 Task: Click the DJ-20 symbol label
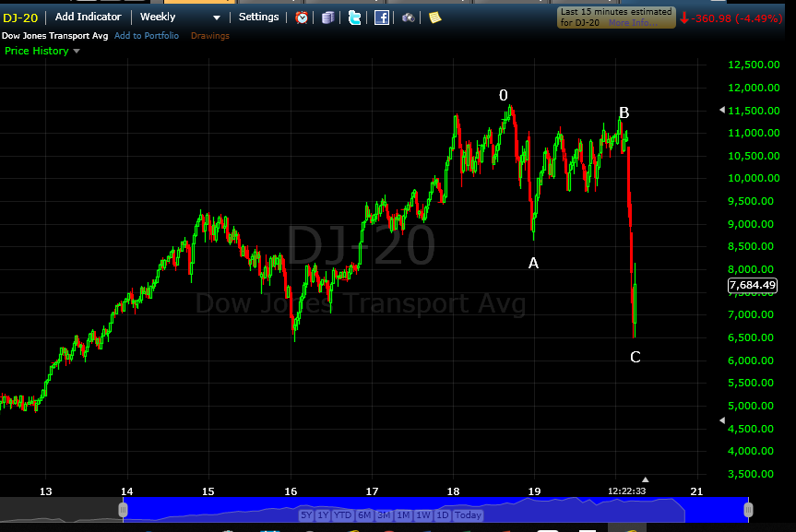(20, 18)
